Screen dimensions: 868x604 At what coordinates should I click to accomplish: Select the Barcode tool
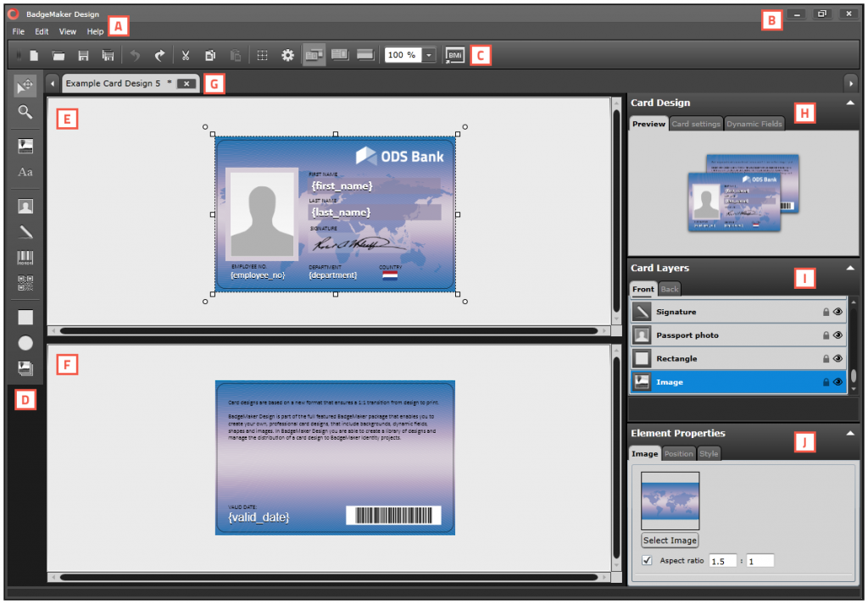25,258
